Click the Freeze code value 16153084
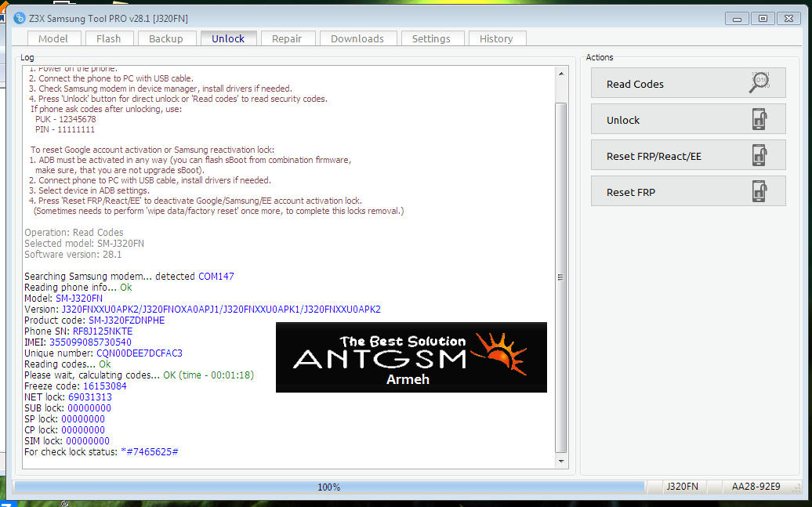The width and height of the screenshot is (812, 507). [104, 386]
